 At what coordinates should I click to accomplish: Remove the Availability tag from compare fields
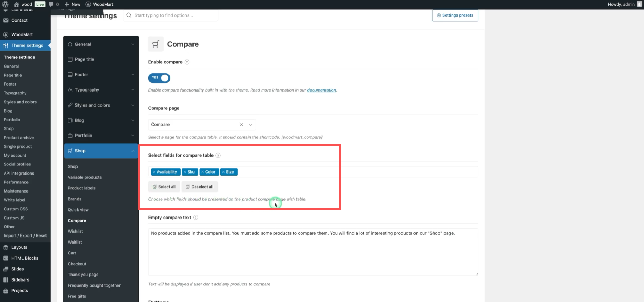[154, 172]
